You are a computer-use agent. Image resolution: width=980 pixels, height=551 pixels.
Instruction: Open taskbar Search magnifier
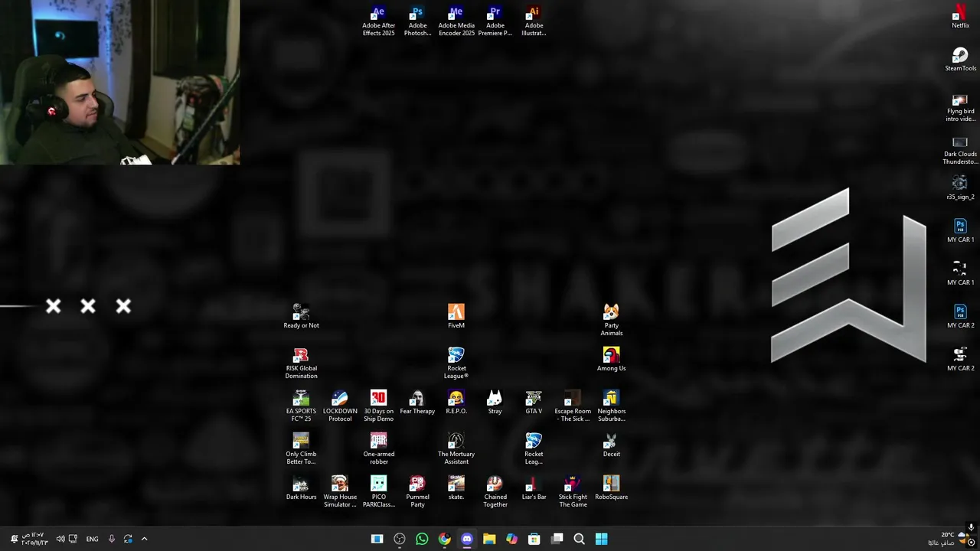click(x=579, y=539)
